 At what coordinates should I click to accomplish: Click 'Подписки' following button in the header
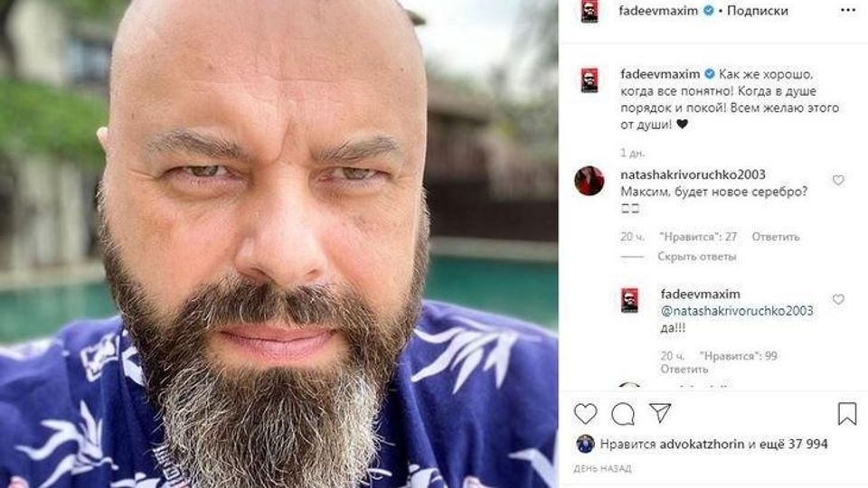(757, 11)
